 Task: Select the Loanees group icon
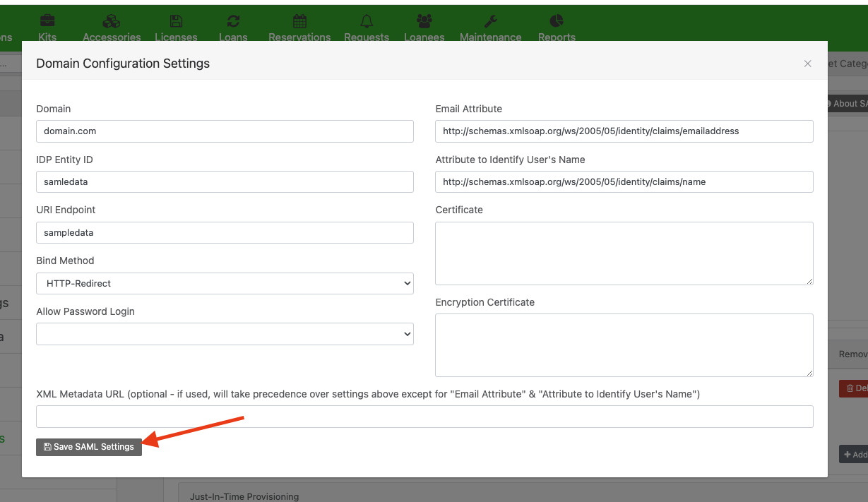(424, 20)
